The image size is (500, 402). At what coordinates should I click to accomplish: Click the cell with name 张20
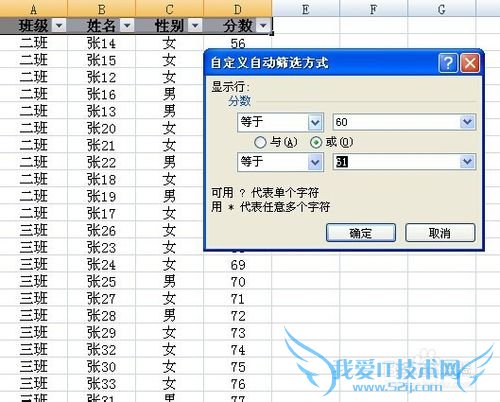(102, 128)
